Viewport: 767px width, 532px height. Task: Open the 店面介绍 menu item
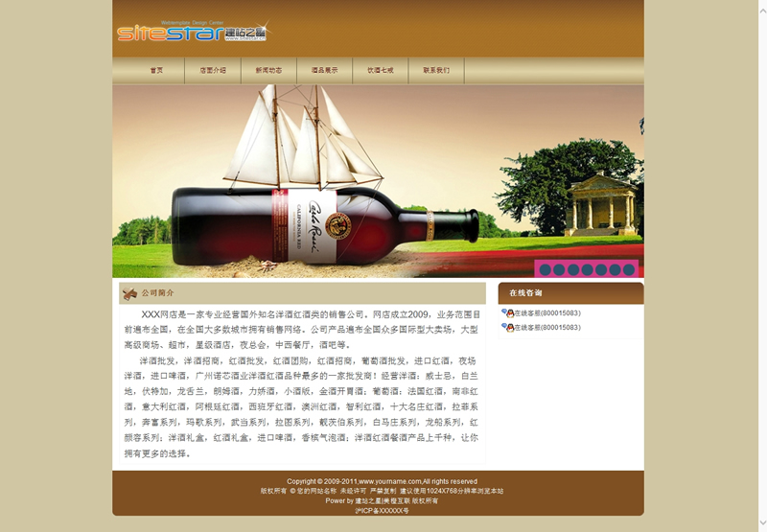point(213,71)
